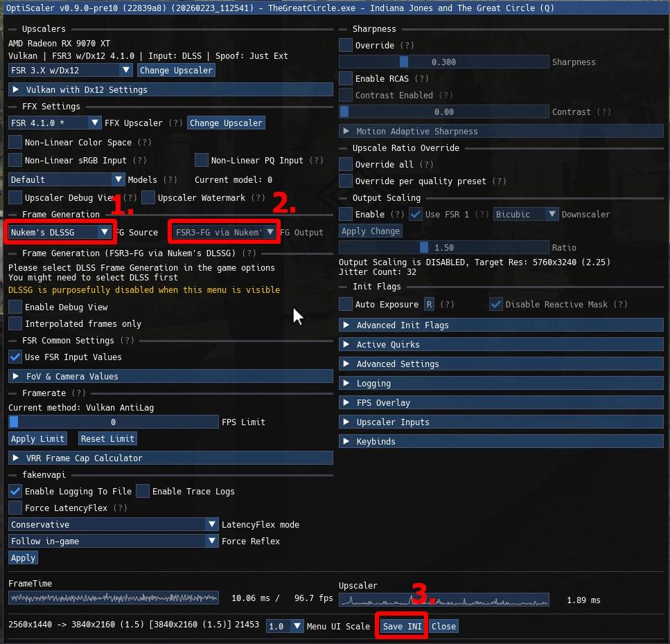Open the FSR 4.1.0 FFX Upscaler dropdown
The height and width of the screenshot is (644, 670).
tap(55, 123)
